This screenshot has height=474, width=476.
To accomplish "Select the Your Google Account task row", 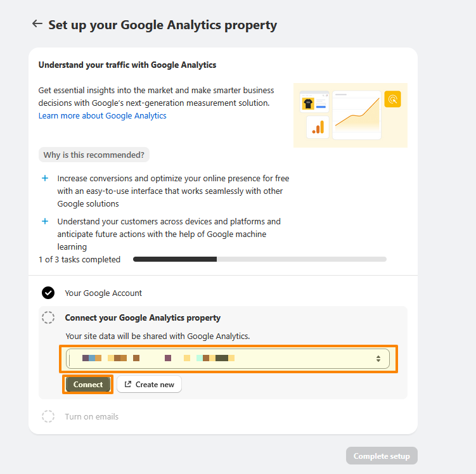I will pyautogui.click(x=103, y=293).
